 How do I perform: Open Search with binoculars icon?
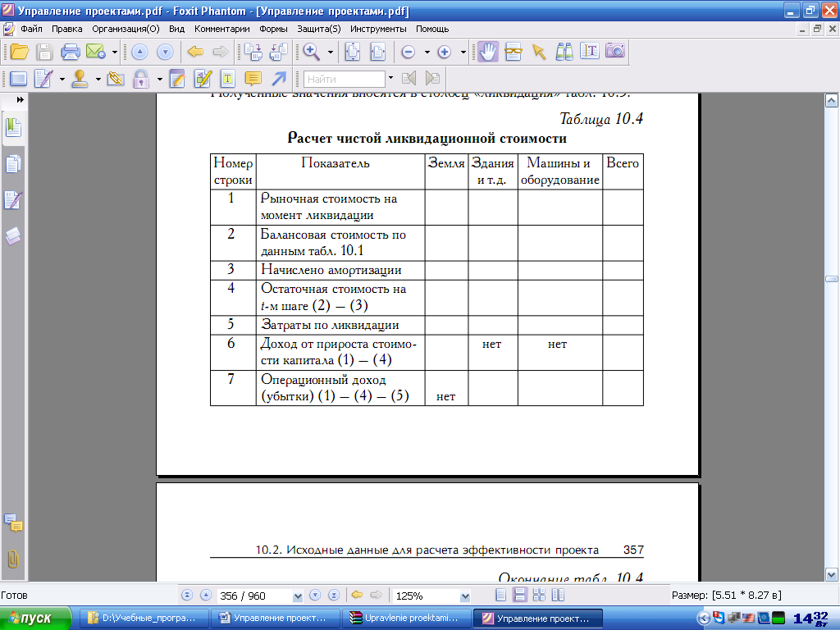pyautogui.click(x=564, y=52)
